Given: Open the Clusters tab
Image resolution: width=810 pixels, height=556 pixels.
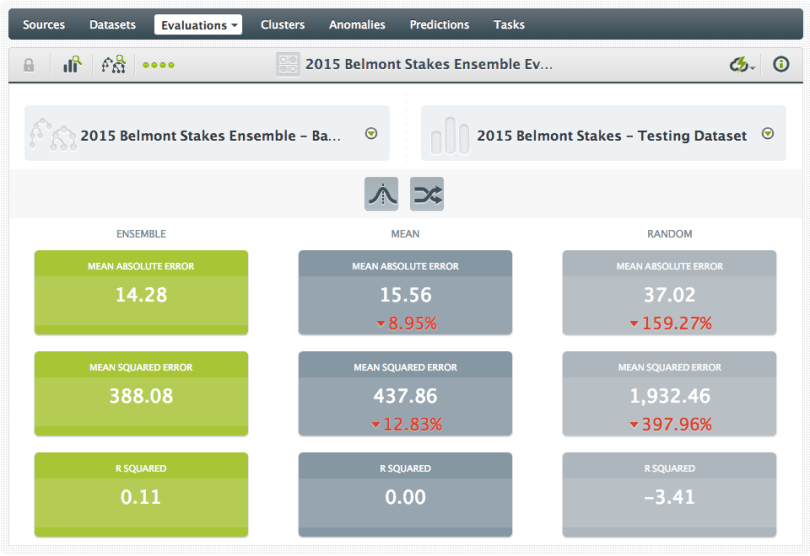Looking at the screenshot, I should [283, 25].
